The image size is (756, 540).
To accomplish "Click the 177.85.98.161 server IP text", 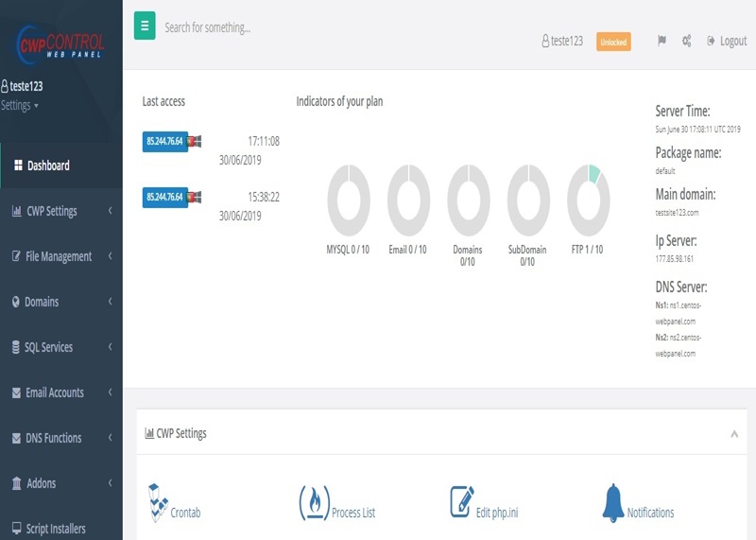I will (x=674, y=259).
